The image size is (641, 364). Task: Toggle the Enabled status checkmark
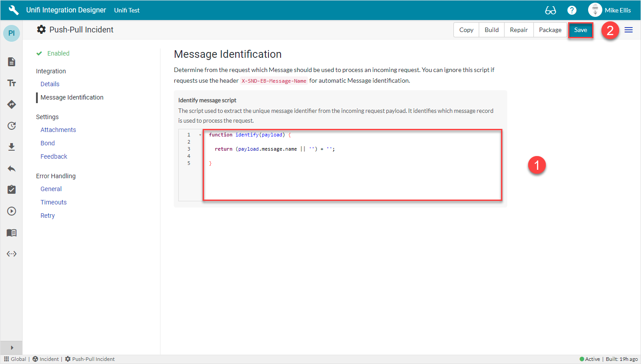(x=40, y=53)
